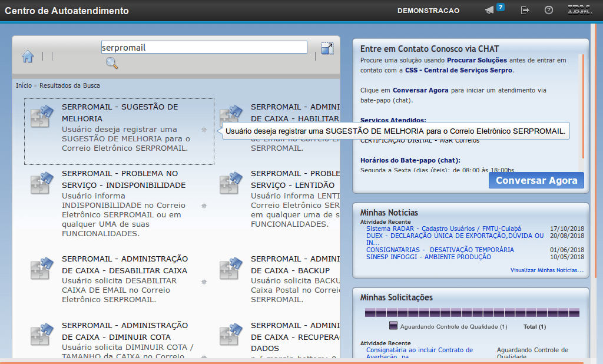The image size is (603, 364).
Task: Open SERPROMAIL - ADMINISTRAÇÃO DE CAIXA - DESABILITAR CAIXA
Action: point(125,264)
